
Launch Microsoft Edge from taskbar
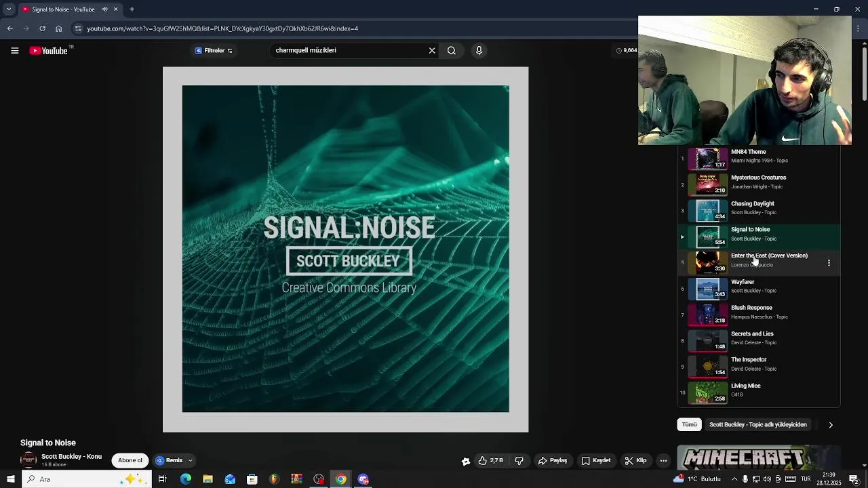tap(186, 479)
